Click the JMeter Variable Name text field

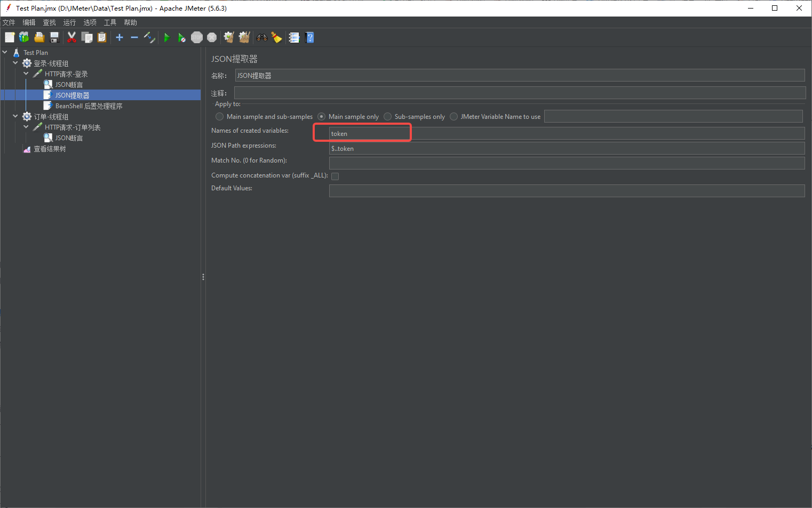(x=673, y=116)
